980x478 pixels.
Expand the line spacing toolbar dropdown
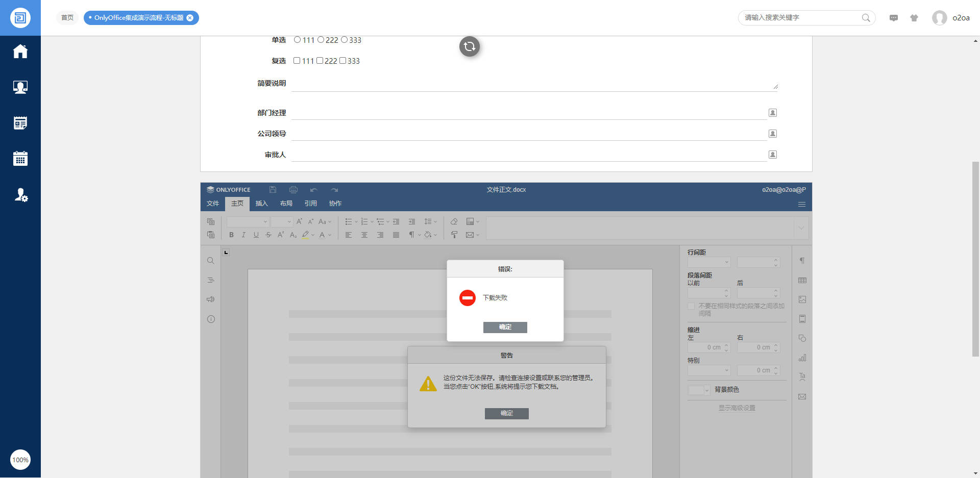click(435, 222)
